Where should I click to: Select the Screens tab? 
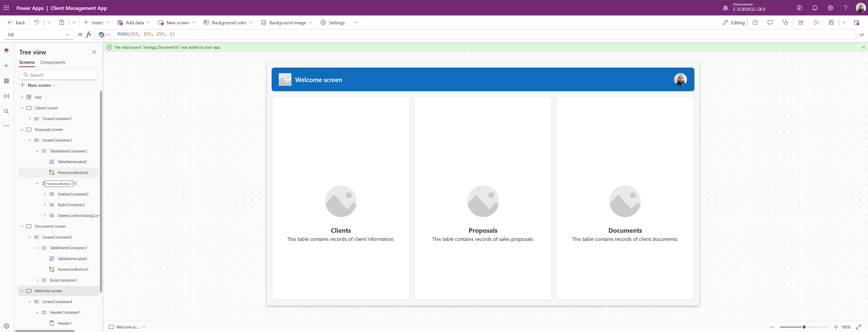27,62
